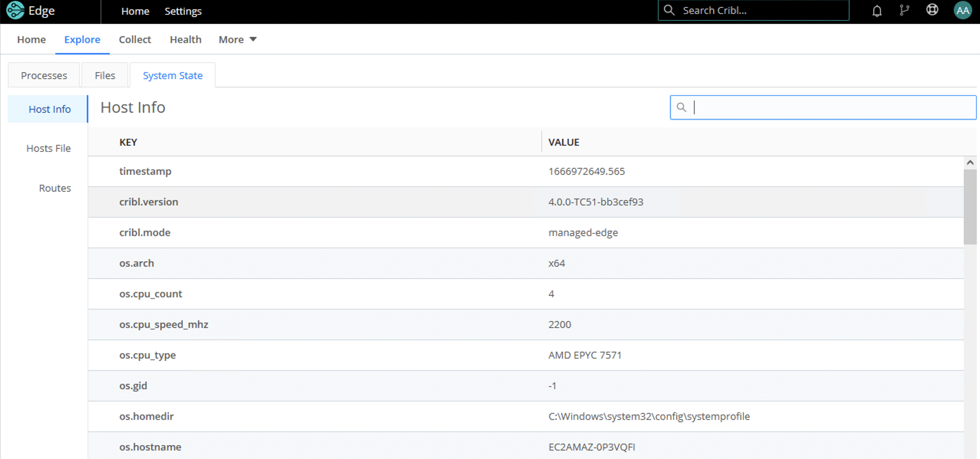Open the help support icon
The width and height of the screenshot is (980, 459).
pyautogui.click(x=932, y=10)
